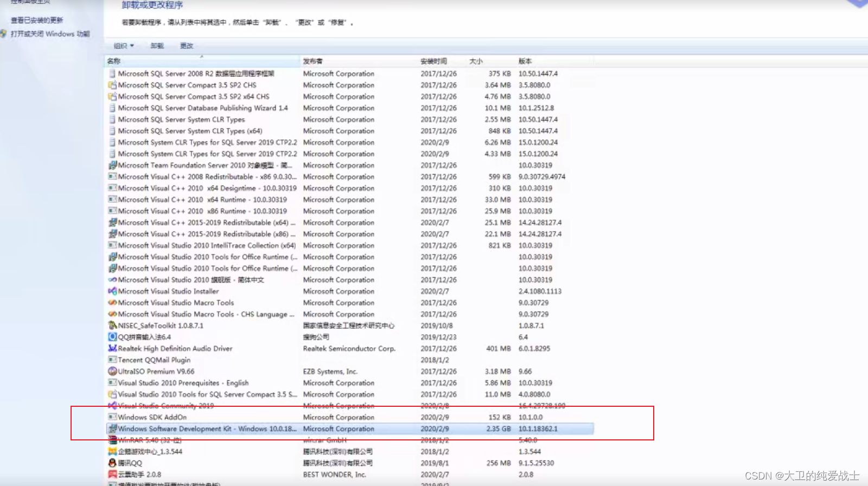Click version value 10.1.18362.1
This screenshot has width=868, height=486.
(538, 429)
